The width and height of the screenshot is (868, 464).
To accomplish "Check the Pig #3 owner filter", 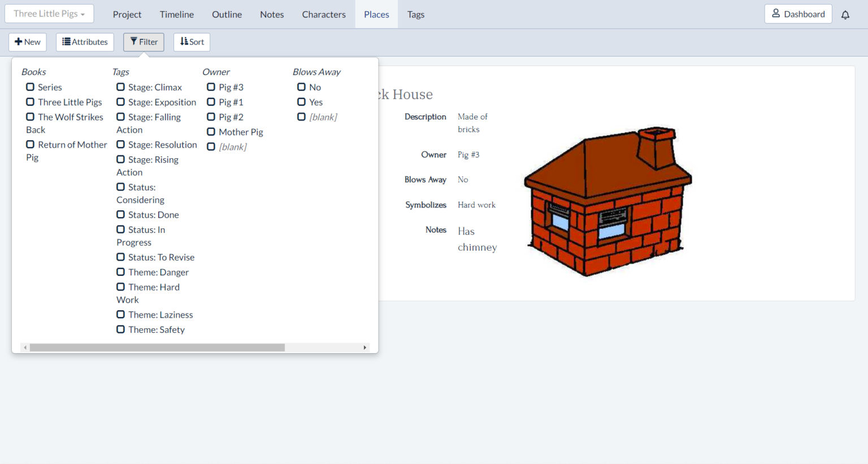I will pyautogui.click(x=211, y=87).
